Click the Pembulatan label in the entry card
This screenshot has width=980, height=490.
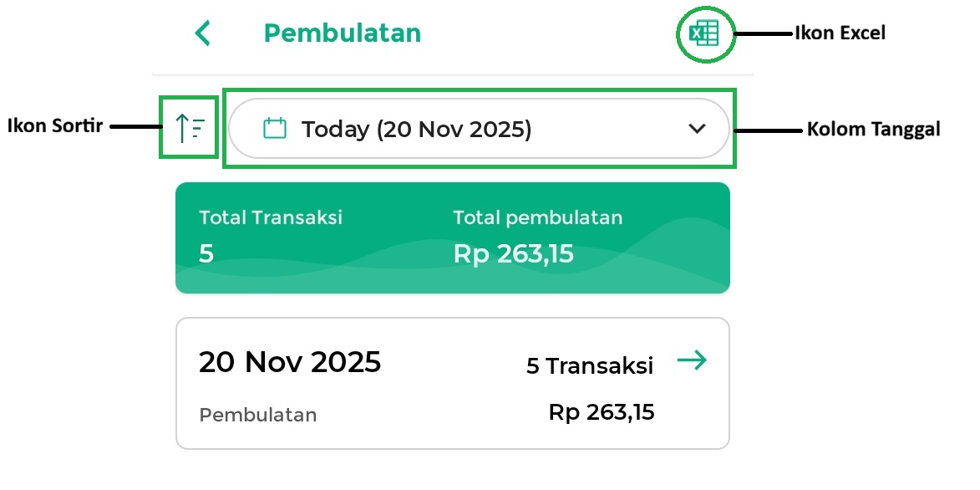pyautogui.click(x=257, y=415)
